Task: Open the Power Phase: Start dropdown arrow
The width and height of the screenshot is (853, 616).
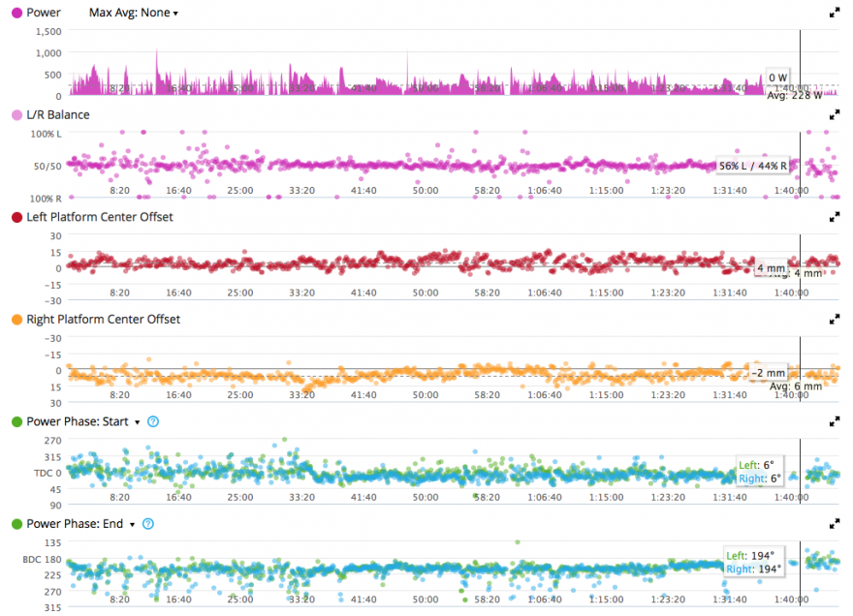Action: pyautogui.click(x=137, y=422)
